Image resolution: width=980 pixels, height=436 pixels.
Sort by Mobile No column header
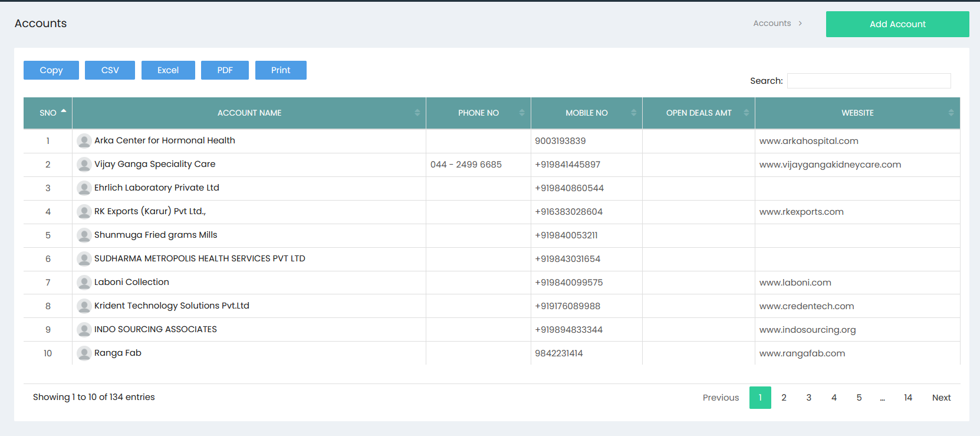[x=587, y=113]
